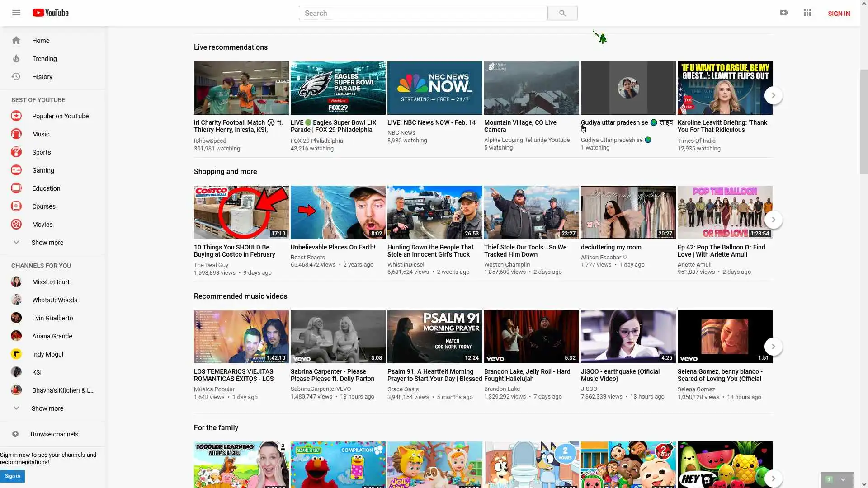Click the Gaming category icon
Image resolution: width=868 pixels, height=488 pixels.
coord(16,170)
